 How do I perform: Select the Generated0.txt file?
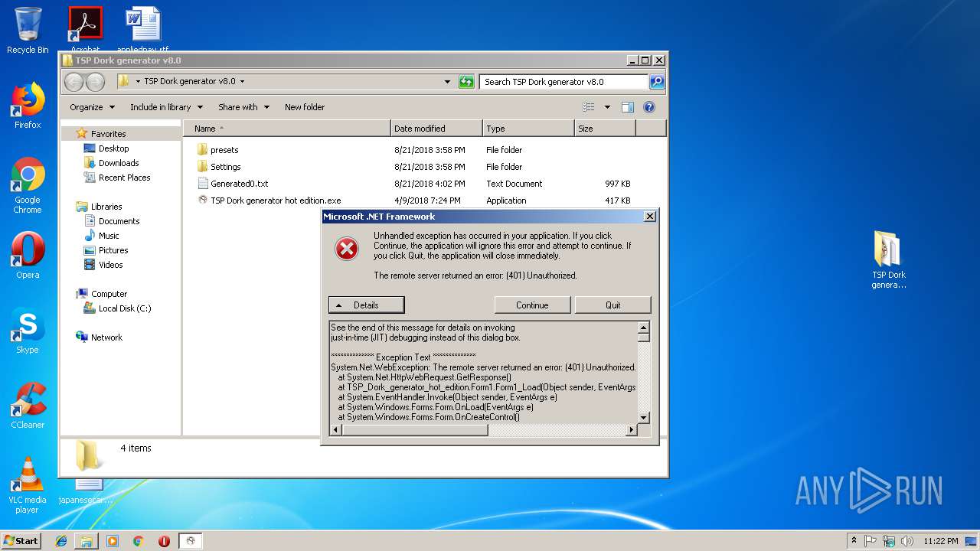pos(233,184)
